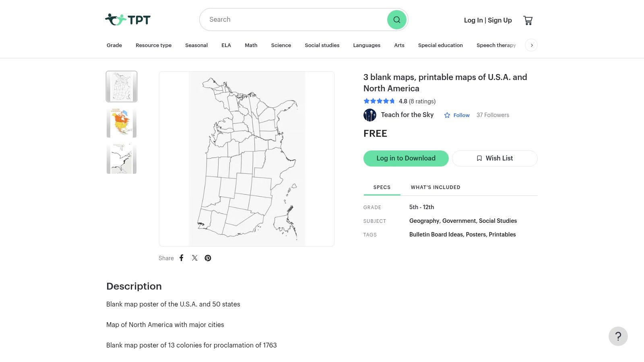The image size is (644, 362).
Task: Open Teach for the Sky store avatar
Action: pyautogui.click(x=370, y=115)
